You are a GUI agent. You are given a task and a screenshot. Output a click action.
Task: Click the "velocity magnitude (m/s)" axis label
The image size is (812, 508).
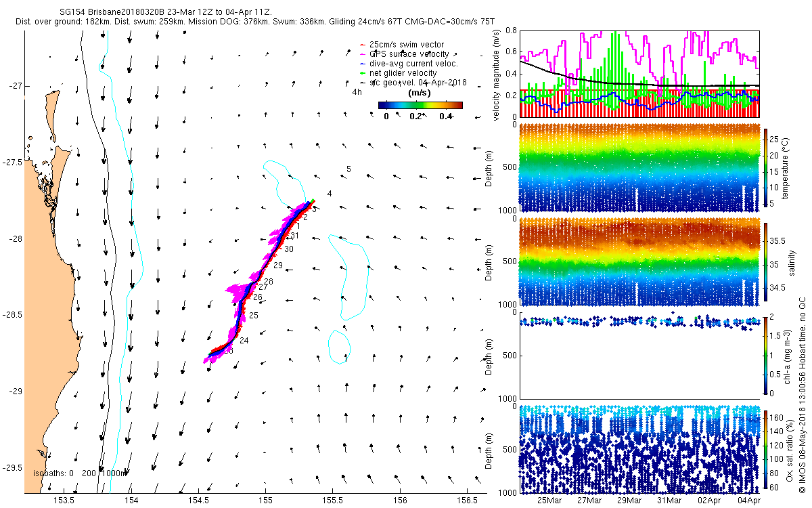(x=497, y=74)
